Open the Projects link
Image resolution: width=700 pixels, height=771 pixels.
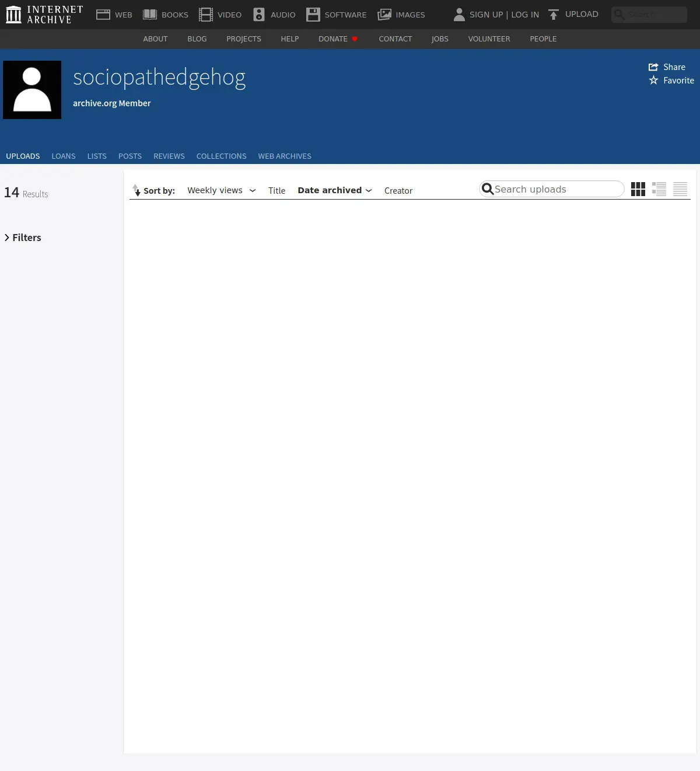[244, 39]
